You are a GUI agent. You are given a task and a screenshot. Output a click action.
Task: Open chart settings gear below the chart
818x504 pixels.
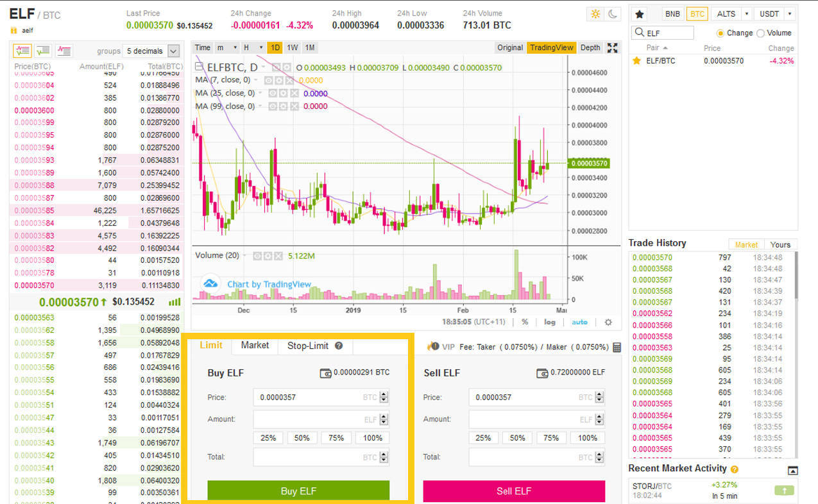[x=608, y=322]
